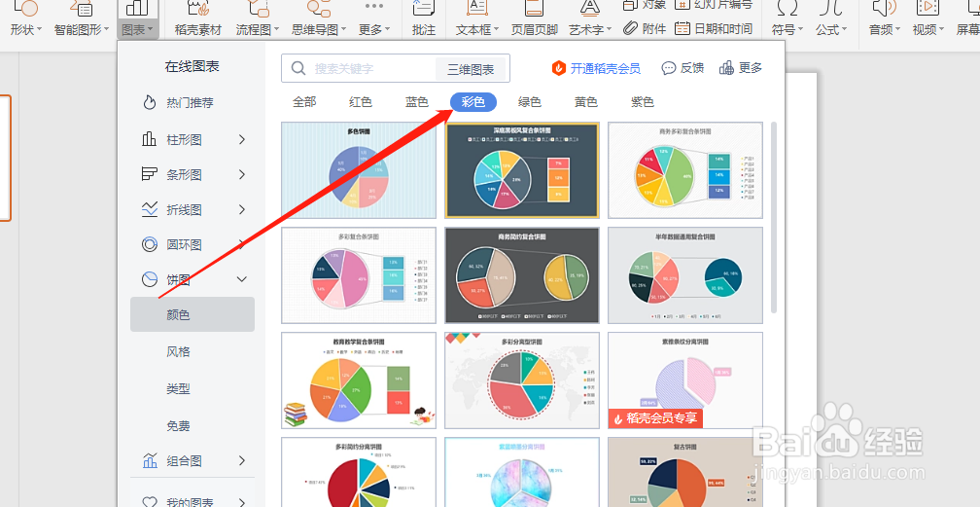This screenshot has width=980, height=507.
Task: Select the 柱形图 column chart category
Action: [185, 139]
